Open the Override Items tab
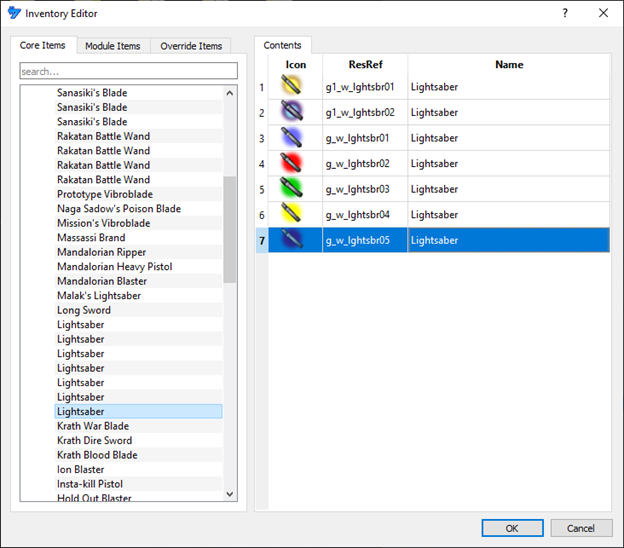Image resolution: width=624 pixels, height=548 pixels. pyautogui.click(x=191, y=46)
